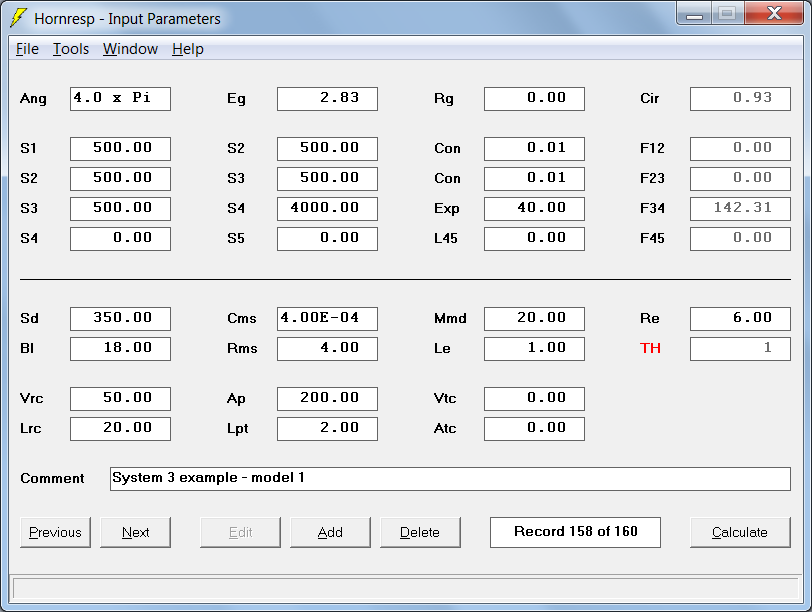Select the Ap field with 200.00
Viewport: 812px width, 612px height.
click(x=327, y=399)
